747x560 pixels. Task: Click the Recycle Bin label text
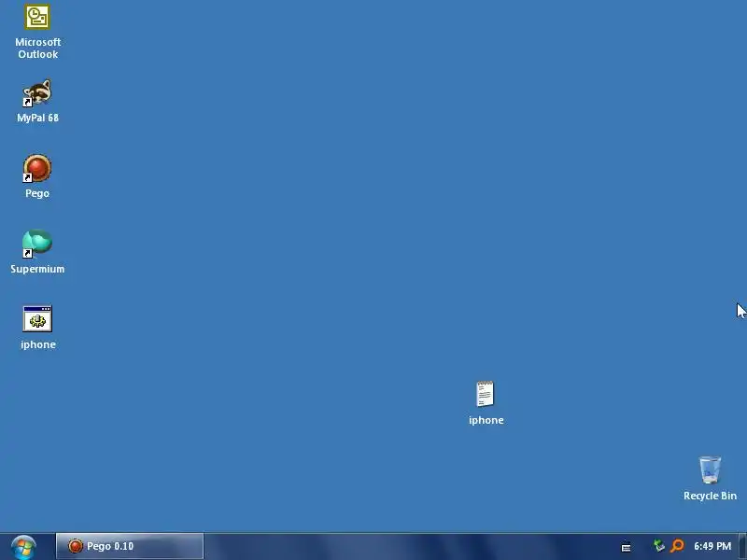pos(710,496)
